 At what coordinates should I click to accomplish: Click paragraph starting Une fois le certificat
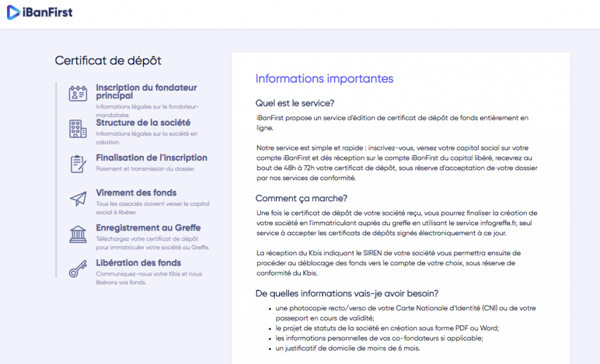pos(397,223)
